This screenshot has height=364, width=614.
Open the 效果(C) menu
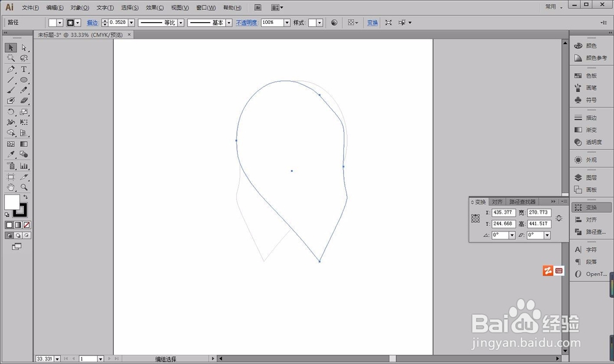155,8
